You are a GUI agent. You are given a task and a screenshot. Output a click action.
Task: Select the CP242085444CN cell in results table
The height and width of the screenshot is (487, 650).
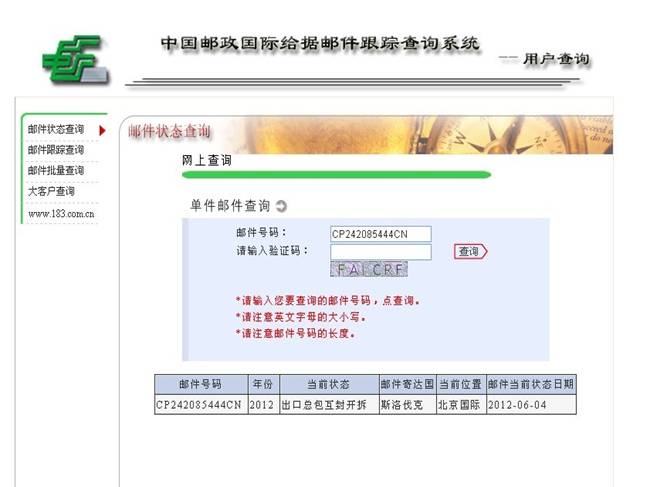coord(200,405)
